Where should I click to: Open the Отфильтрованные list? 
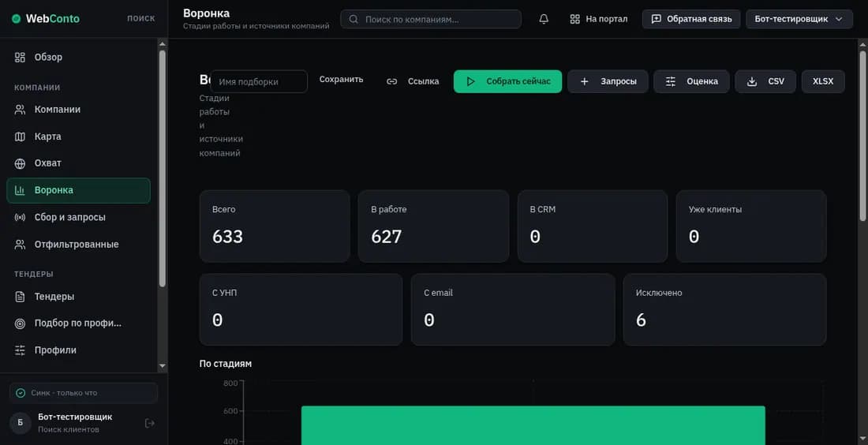coord(79,244)
